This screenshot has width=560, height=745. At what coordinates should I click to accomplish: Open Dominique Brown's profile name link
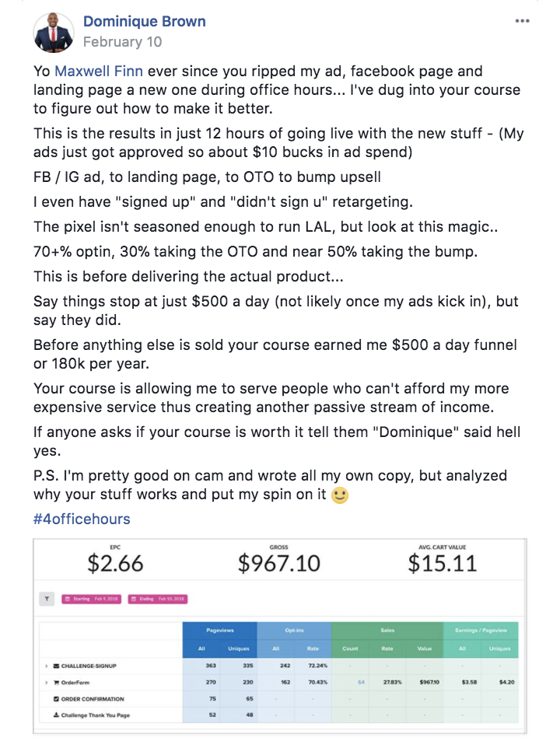click(145, 21)
